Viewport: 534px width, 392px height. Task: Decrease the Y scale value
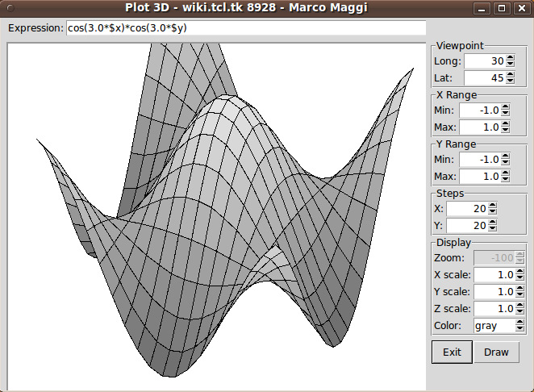[519, 294]
